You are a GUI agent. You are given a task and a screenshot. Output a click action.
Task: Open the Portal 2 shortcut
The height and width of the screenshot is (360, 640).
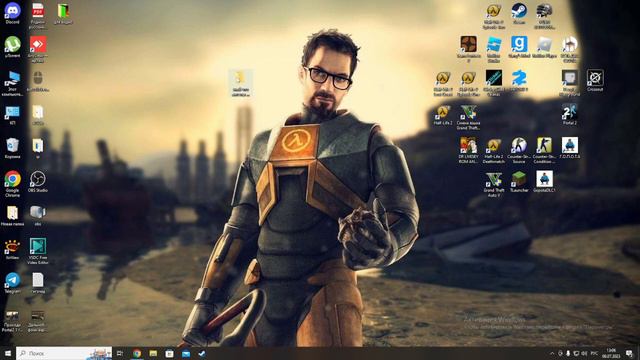(569, 114)
